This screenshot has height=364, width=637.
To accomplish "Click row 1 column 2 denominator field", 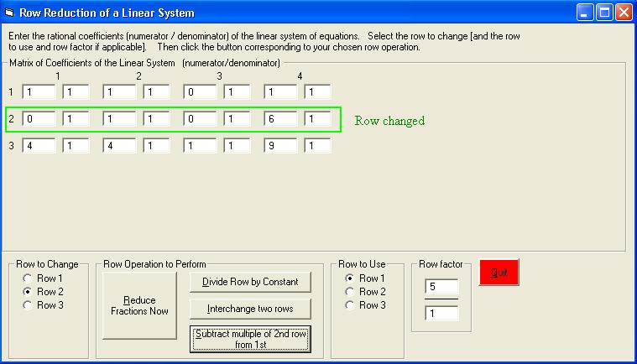I will point(156,92).
